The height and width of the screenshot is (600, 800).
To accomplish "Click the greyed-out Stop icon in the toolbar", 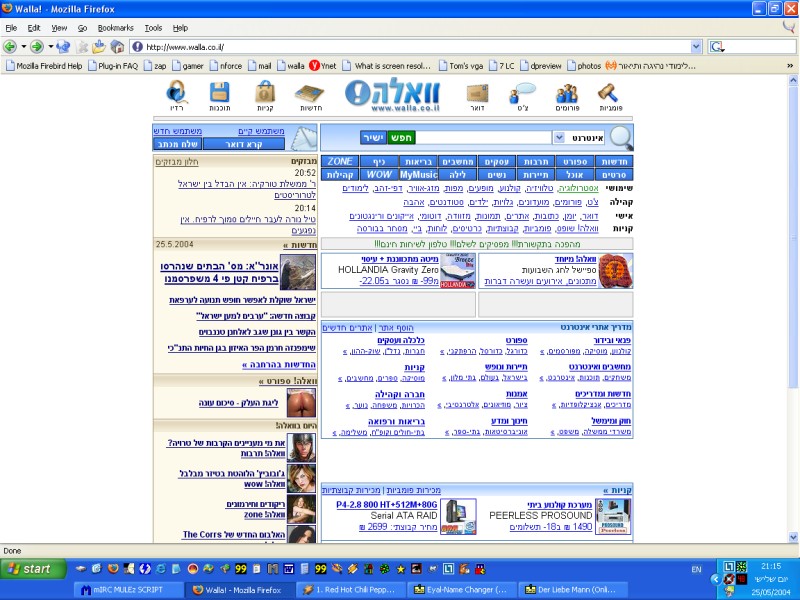I will pos(82,47).
